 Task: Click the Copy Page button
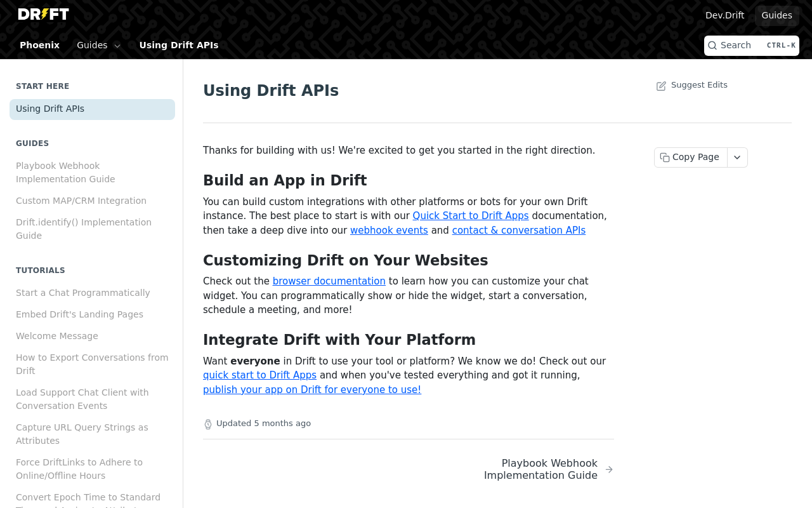tap(691, 157)
